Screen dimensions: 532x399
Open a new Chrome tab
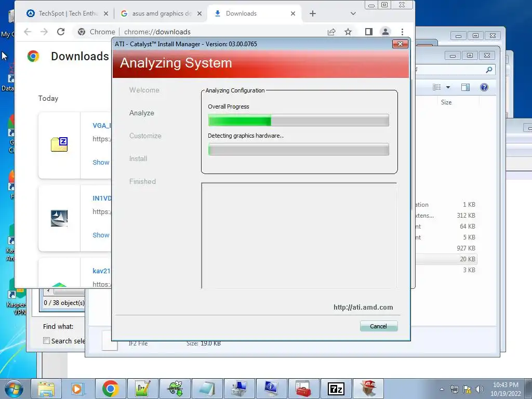point(313,14)
